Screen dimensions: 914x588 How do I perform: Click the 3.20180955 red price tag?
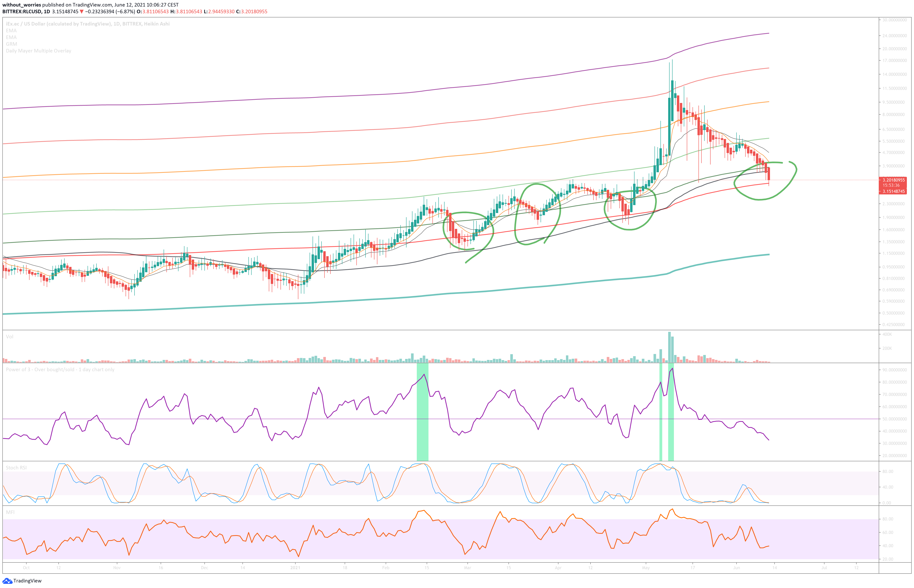pyautogui.click(x=893, y=180)
